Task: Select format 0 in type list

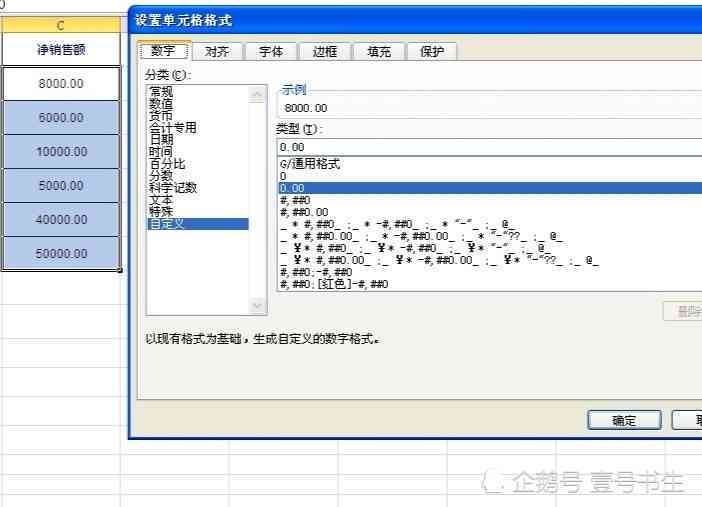Action: [x=283, y=176]
